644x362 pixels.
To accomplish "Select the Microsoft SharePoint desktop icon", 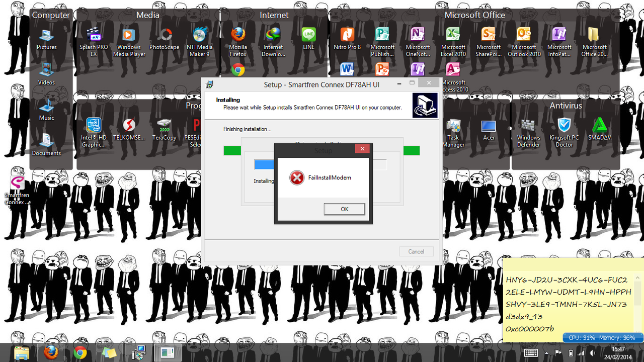I will click(489, 42).
